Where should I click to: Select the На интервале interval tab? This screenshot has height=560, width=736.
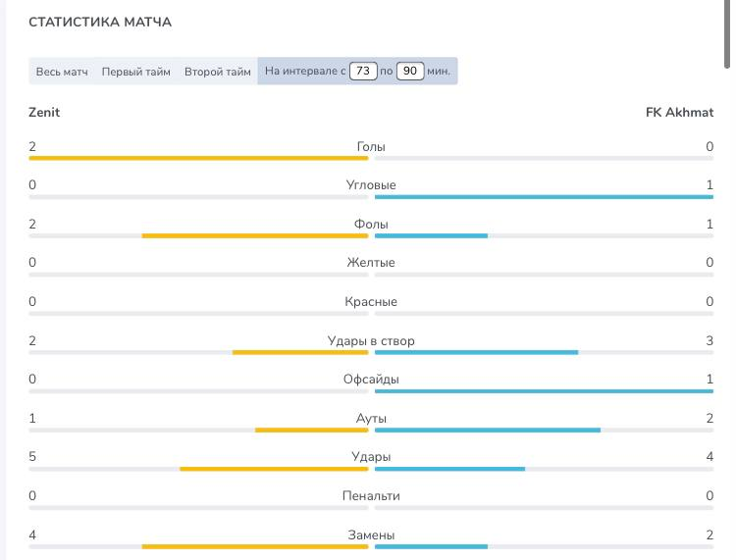(x=304, y=72)
